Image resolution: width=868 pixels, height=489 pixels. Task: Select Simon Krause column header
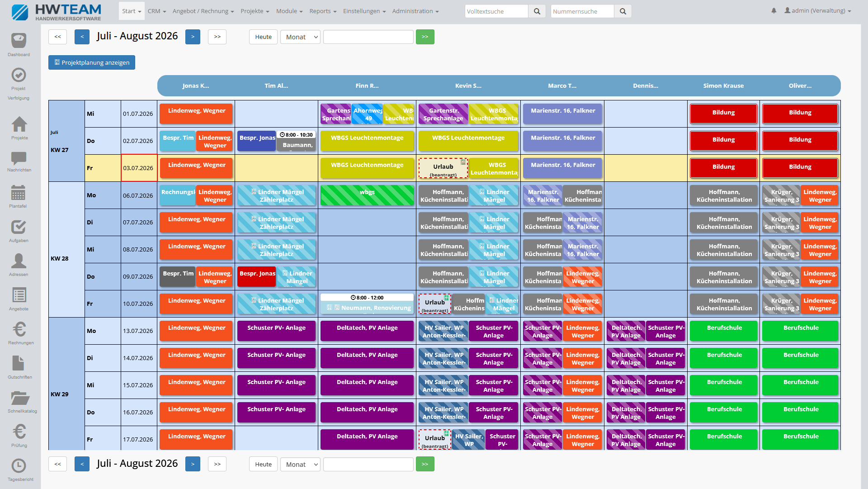pyautogui.click(x=723, y=86)
